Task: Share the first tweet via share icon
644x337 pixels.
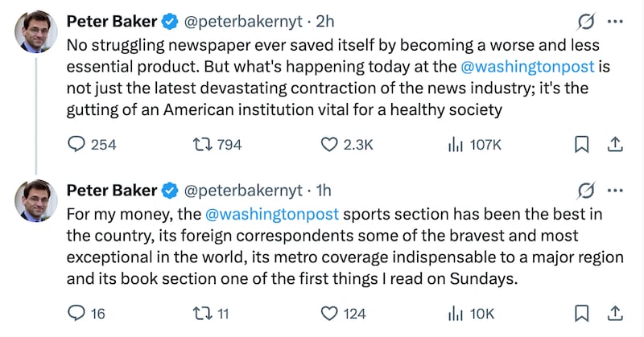Action: click(x=614, y=145)
